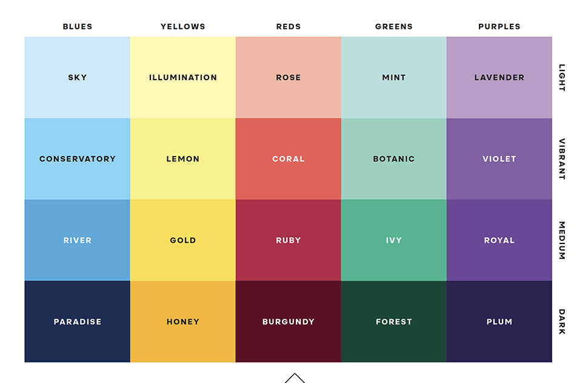Select the Forest dark green swatch
The image size is (588, 383).
click(x=393, y=321)
